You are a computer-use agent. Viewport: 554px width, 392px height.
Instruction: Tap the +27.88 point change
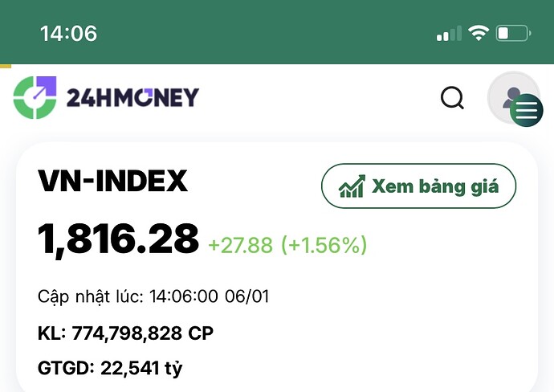pos(240,245)
